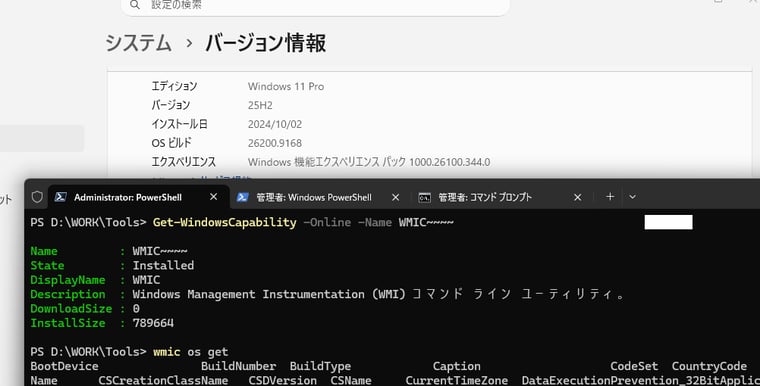Click the CurrentTimeZone column header
Image resolution: width=760 pixels, height=386 pixels.
(457, 380)
